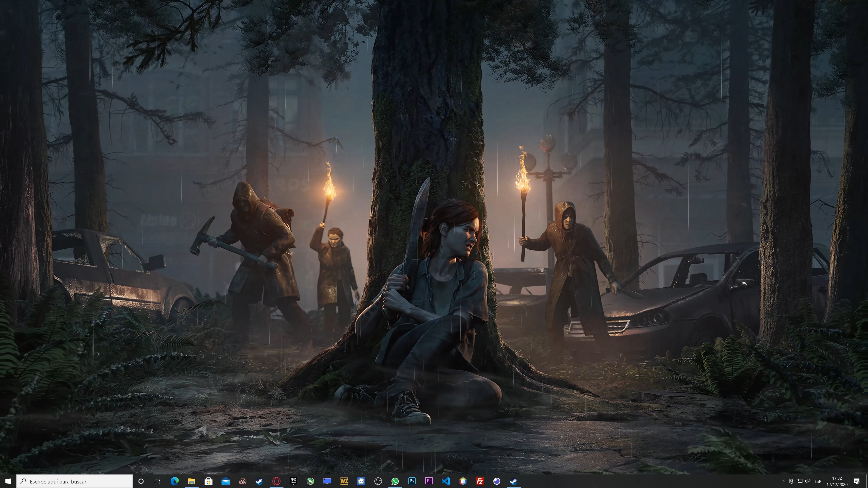Expand the hidden system tray icons
Screen dimensions: 868x488
click(x=784, y=481)
